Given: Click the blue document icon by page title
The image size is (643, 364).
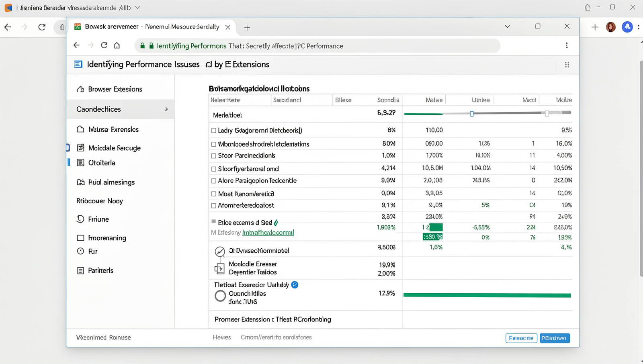Looking at the screenshot, I should pyautogui.click(x=78, y=64).
